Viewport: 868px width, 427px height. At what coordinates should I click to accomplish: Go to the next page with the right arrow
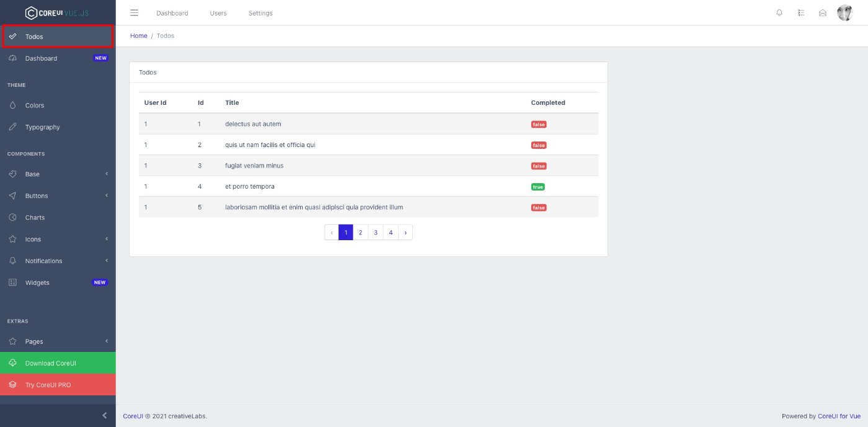tap(405, 233)
